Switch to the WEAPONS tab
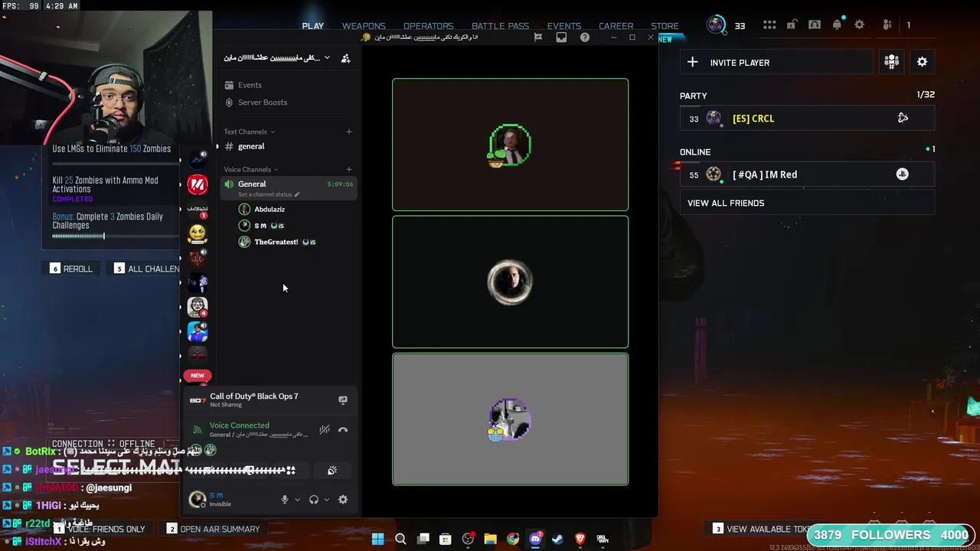The height and width of the screenshot is (551, 980). (364, 26)
